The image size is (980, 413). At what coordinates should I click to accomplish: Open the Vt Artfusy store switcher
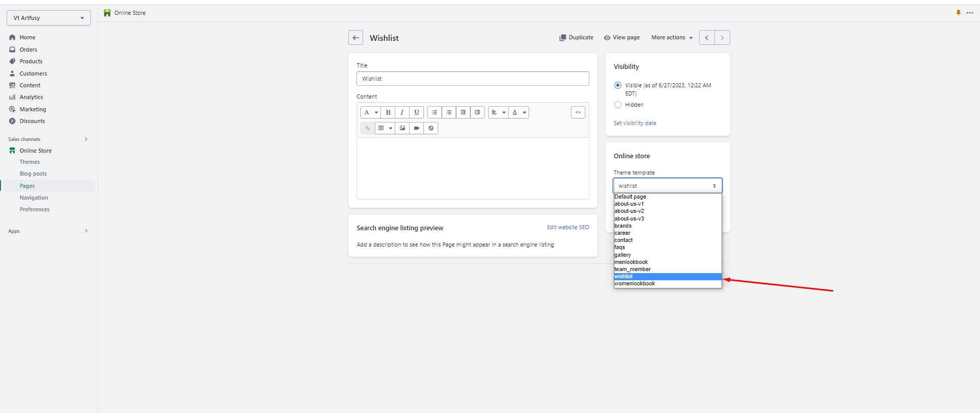click(x=49, y=18)
